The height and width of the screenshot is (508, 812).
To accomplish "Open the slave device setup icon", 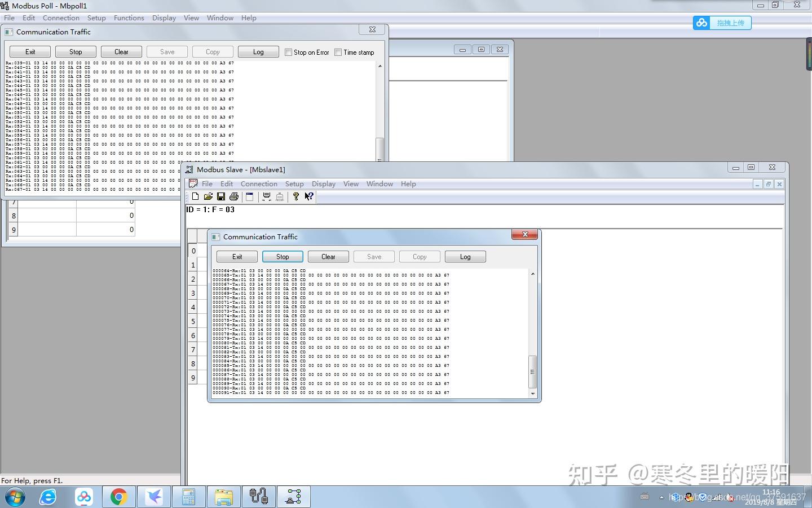I will pos(280,196).
